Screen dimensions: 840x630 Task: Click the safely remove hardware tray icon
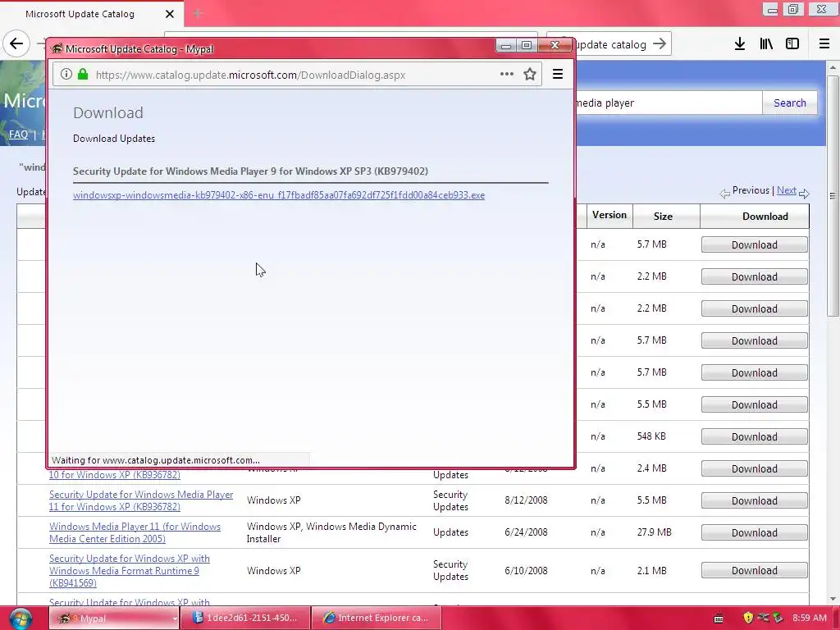coord(778,618)
